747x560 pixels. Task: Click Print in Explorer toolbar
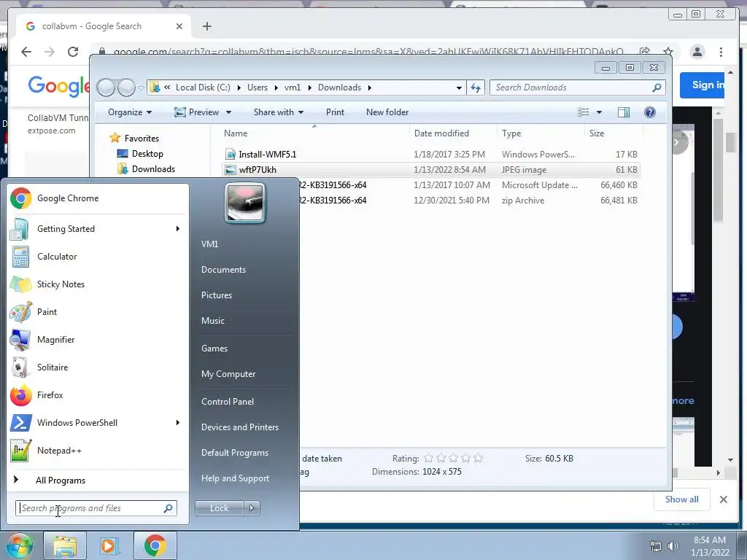tap(335, 112)
